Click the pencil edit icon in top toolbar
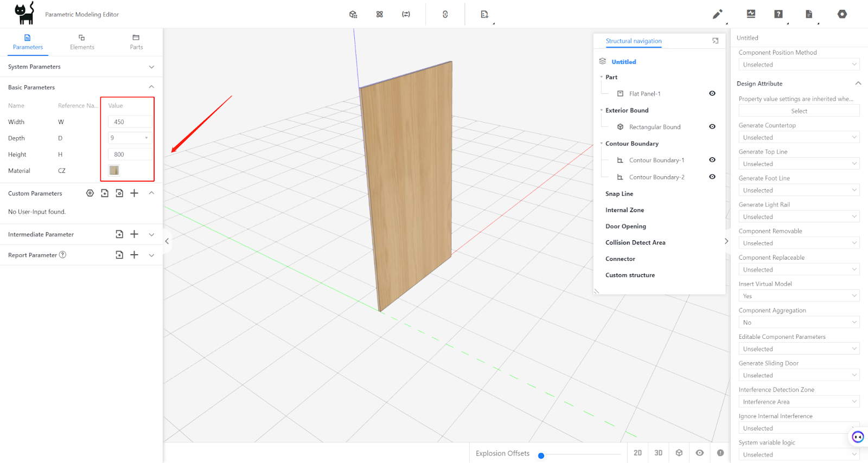Screen dimensions: 868x463 point(717,15)
